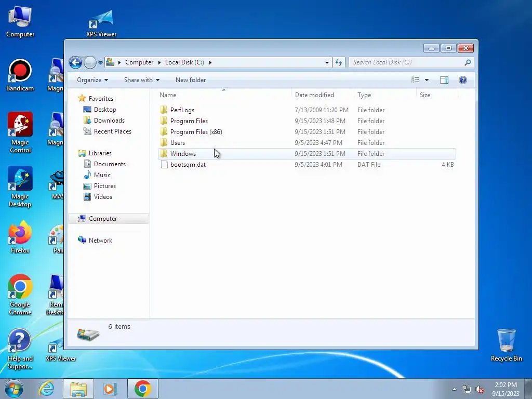Click the New folder button

point(190,80)
